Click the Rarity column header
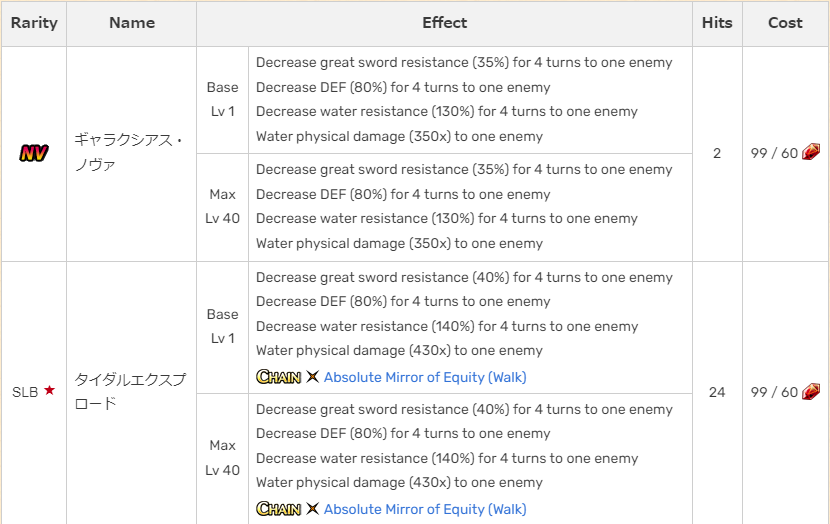The width and height of the screenshot is (830, 524). (34, 23)
